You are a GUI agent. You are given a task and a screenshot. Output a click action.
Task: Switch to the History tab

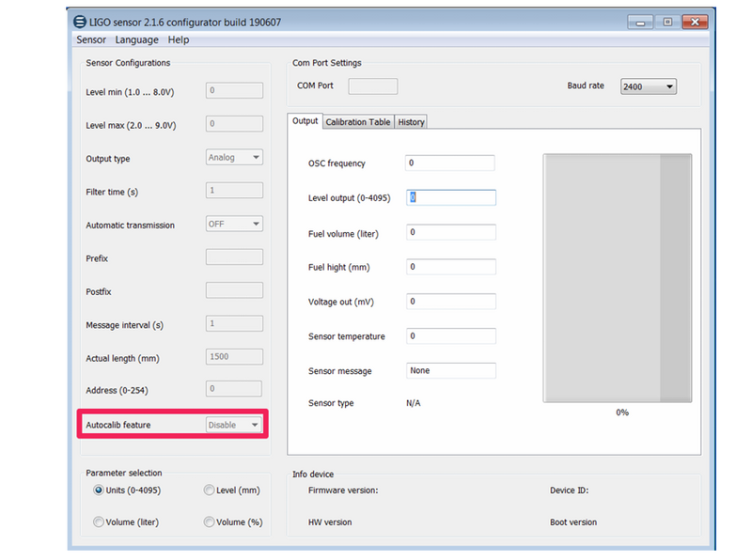411,122
